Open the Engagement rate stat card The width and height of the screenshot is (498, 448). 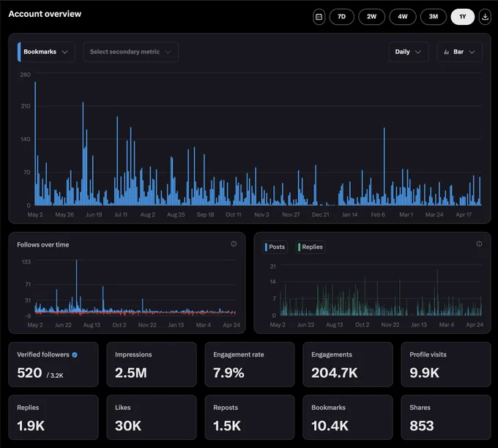click(x=250, y=364)
